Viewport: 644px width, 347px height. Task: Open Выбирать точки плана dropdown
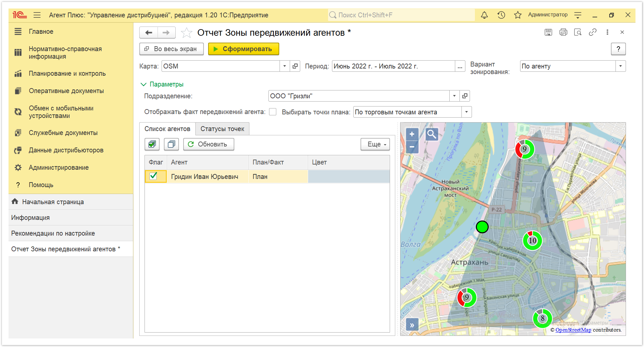pyautogui.click(x=466, y=112)
